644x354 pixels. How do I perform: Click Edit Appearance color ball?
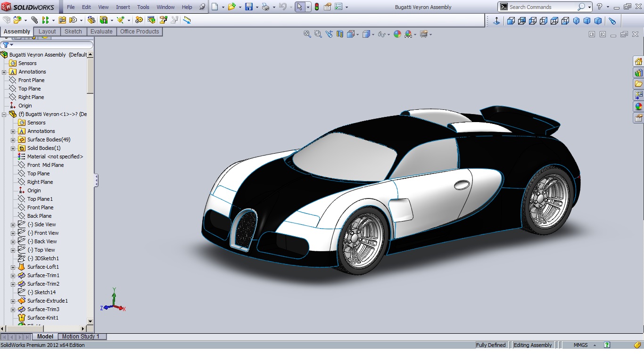click(x=397, y=34)
